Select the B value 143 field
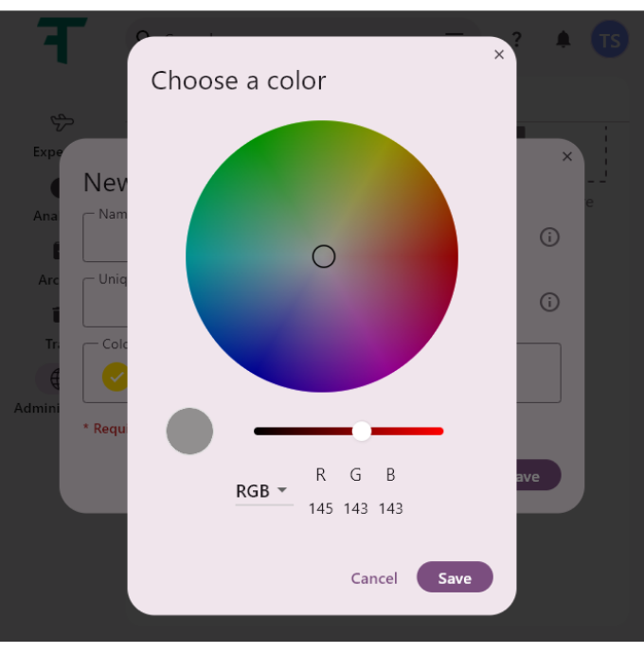 (390, 508)
